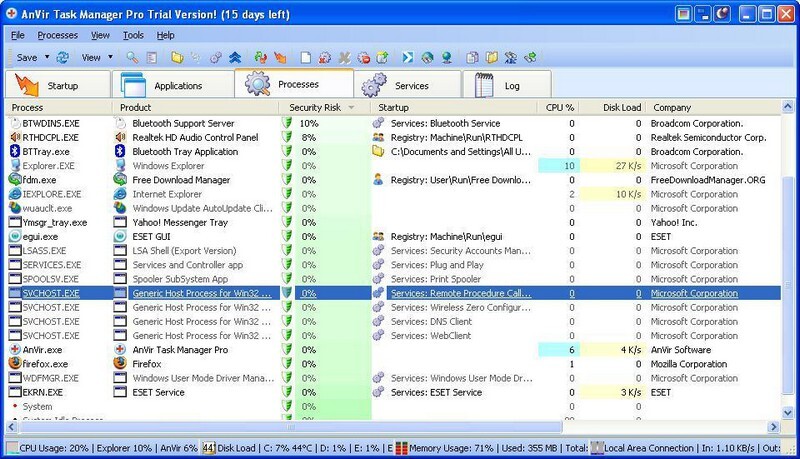Viewport: 800px width, 459px height.
Task: Click vertical scrollbar down arrow
Action: 788,412
